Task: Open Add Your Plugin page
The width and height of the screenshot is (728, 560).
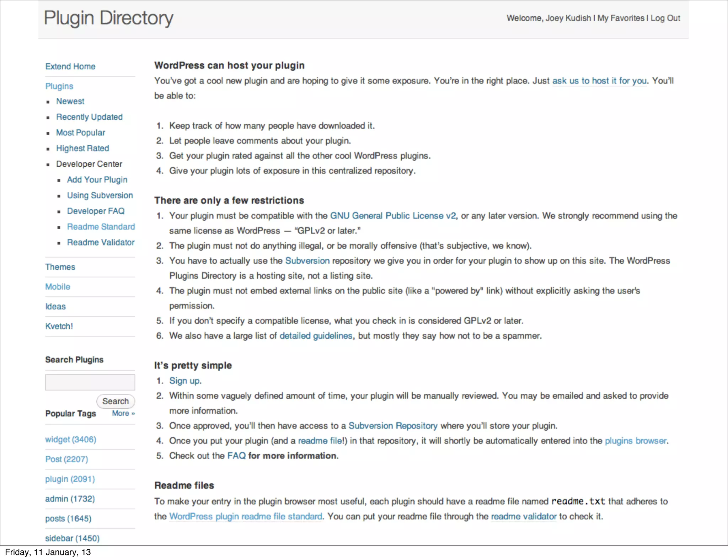Action: click(97, 180)
